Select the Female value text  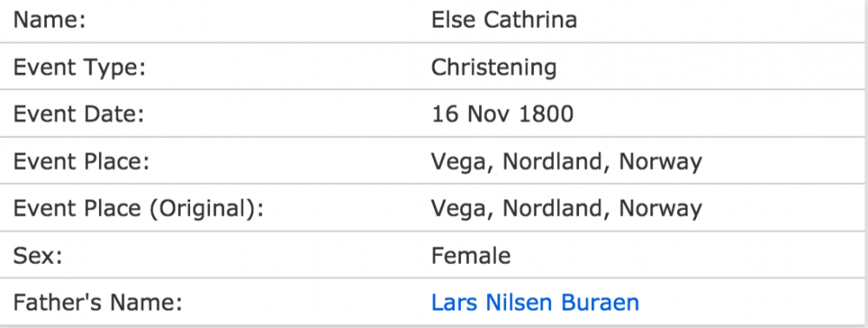point(470,255)
